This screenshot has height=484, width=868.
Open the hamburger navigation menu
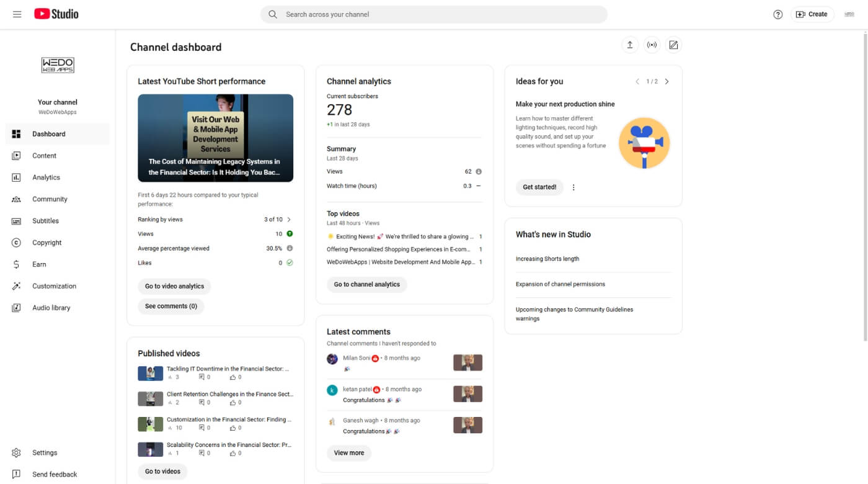(17, 14)
